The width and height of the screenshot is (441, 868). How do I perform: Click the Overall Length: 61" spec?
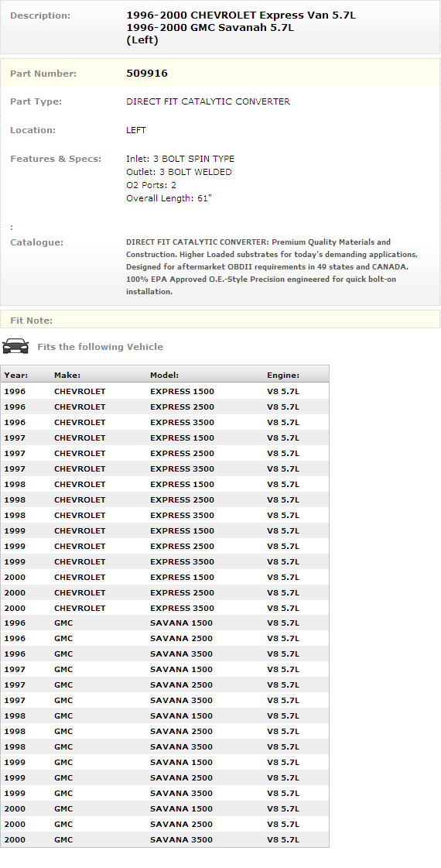click(x=169, y=198)
